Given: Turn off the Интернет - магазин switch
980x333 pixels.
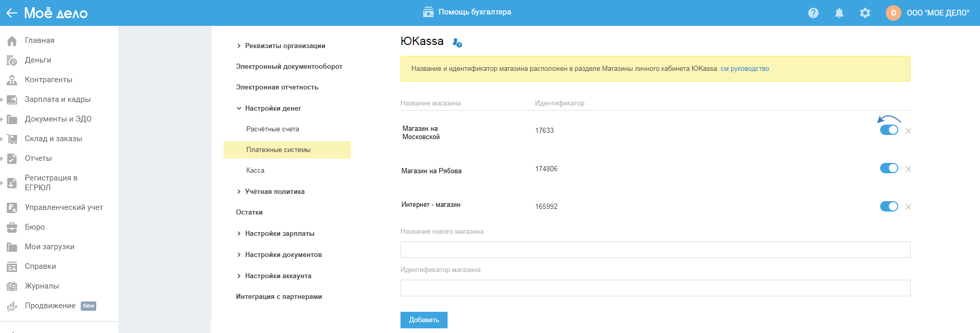Looking at the screenshot, I should pyautogui.click(x=888, y=207).
